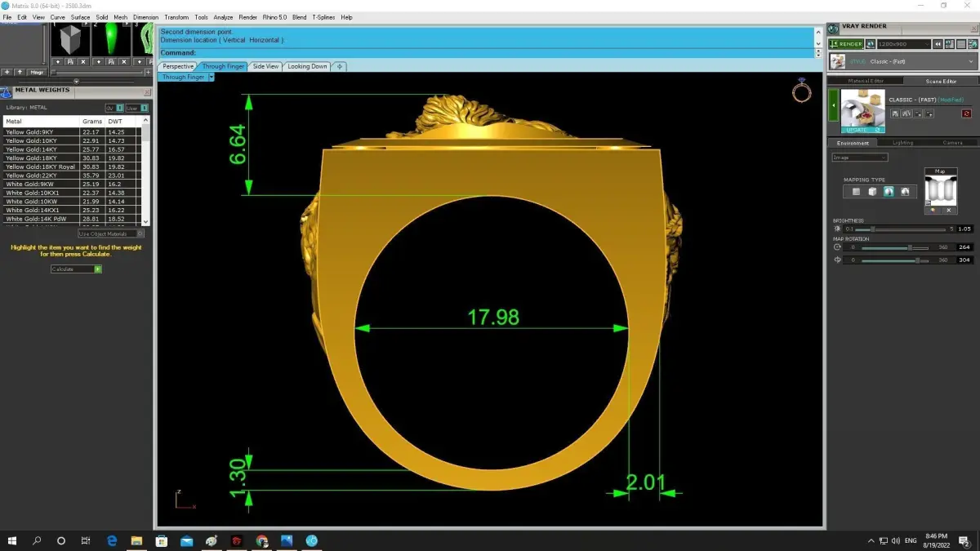Click the Mngr button
Screen dimensions: 980x551
click(37, 73)
